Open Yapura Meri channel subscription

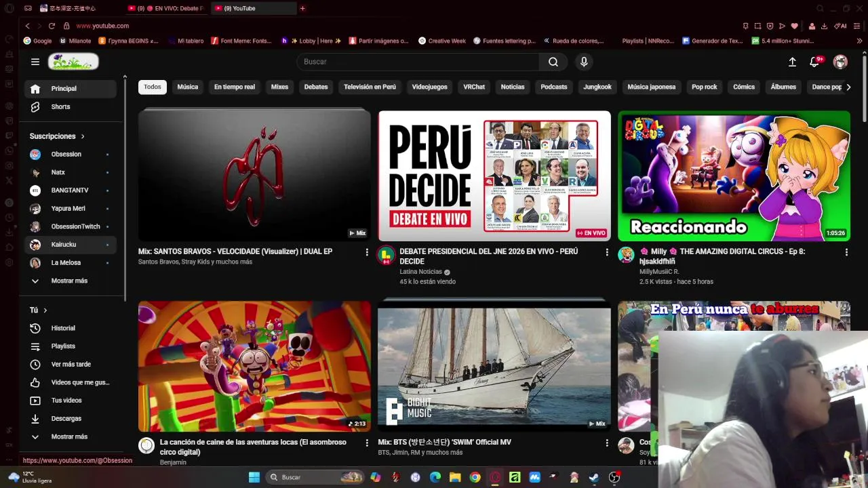(71, 209)
